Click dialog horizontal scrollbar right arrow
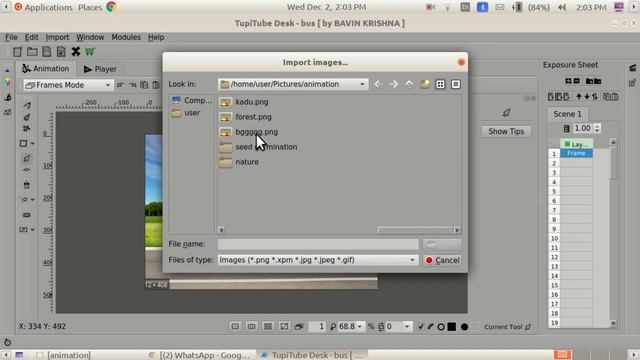The height and width of the screenshot is (360, 640). 457,230
